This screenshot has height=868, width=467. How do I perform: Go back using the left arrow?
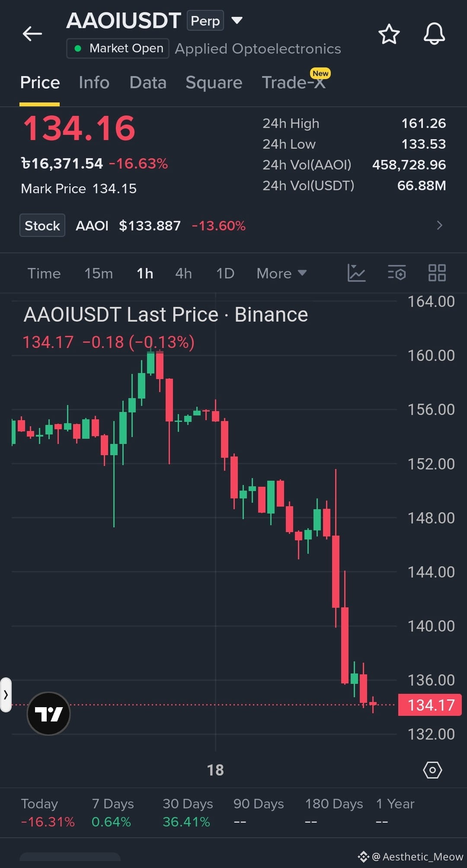(32, 34)
